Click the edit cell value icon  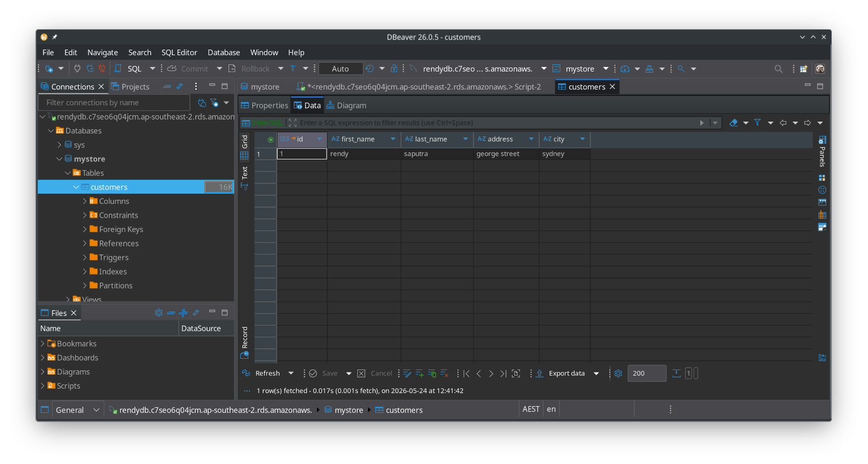click(x=407, y=374)
